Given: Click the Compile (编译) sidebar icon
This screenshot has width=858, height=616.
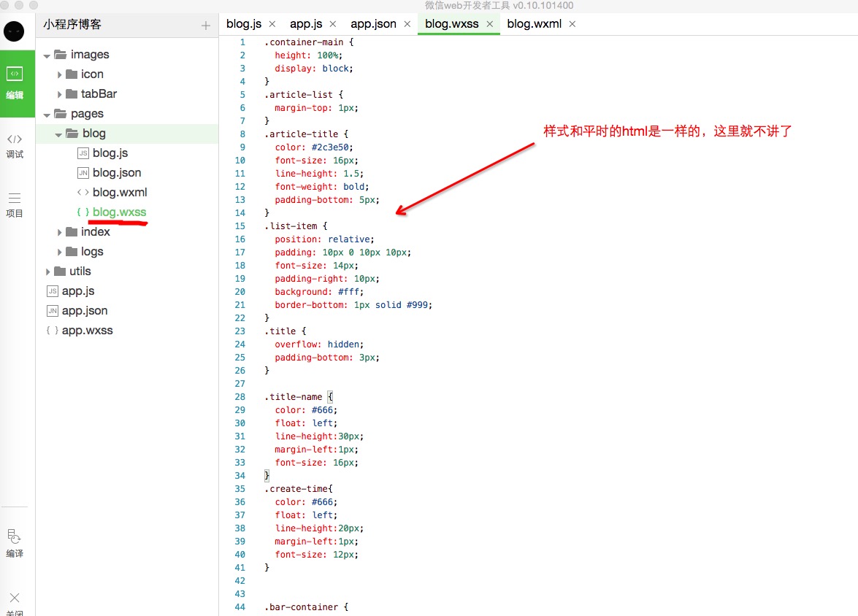Looking at the screenshot, I should (15, 543).
